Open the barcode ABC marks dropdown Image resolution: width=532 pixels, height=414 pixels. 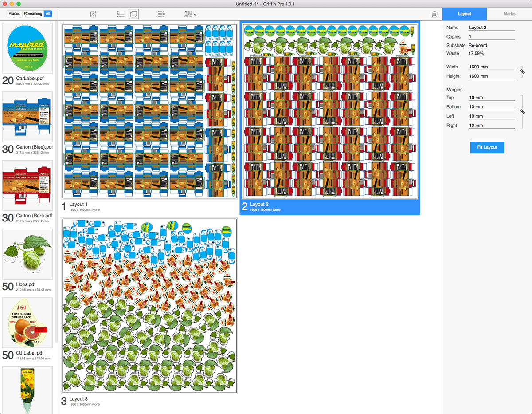[x=190, y=14]
